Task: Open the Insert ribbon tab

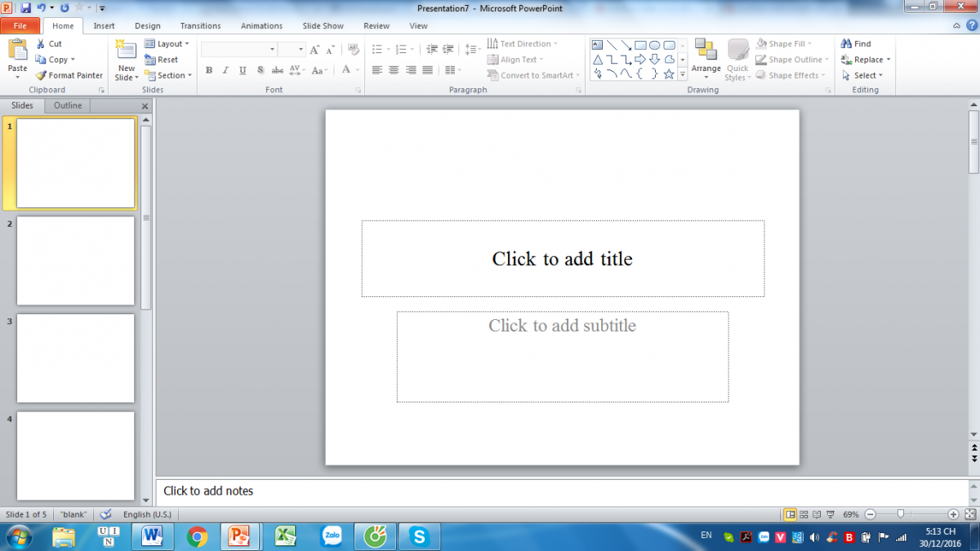Action: pos(104,25)
